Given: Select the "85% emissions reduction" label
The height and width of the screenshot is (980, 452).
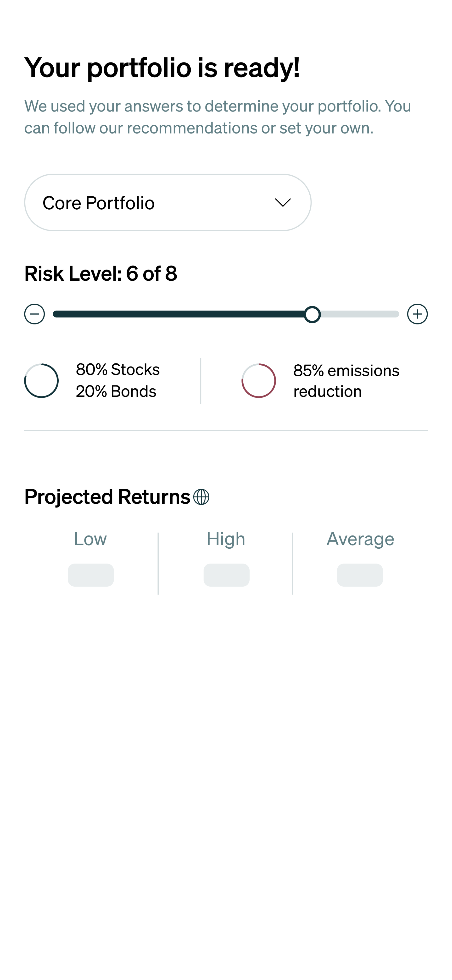Looking at the screenshot, I should [346, 381].
